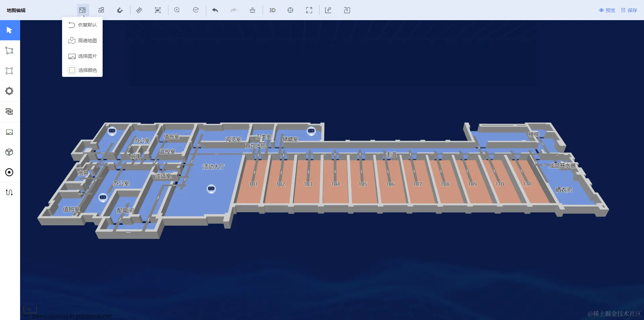Click the 谈话室 room label
This screenshot has height=320, width=644.
coord(163,176)
